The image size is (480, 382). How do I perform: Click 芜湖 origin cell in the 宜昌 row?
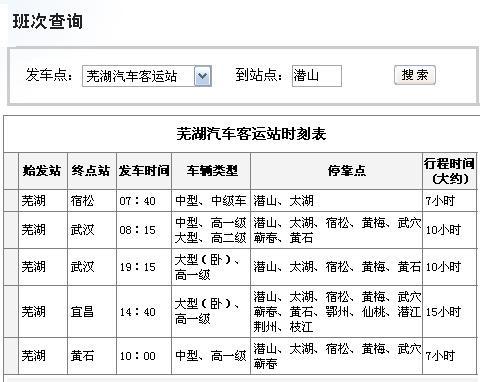(x=43, y=312)
